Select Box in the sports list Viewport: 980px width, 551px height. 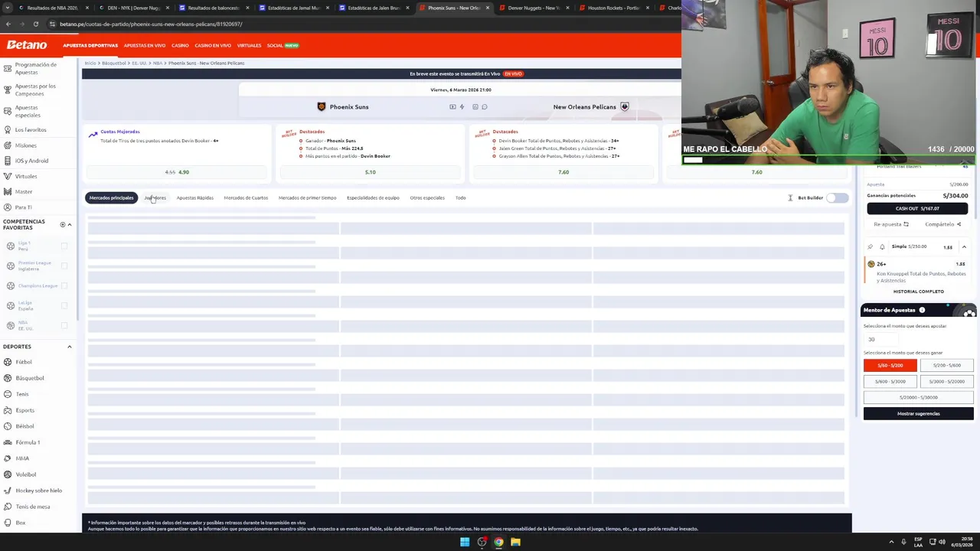click(20, 523)
